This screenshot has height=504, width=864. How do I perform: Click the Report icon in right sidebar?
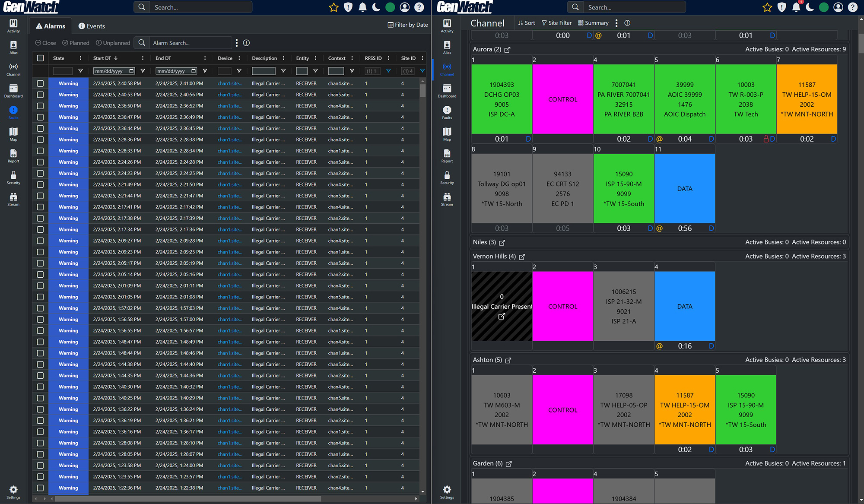[447, 156]
